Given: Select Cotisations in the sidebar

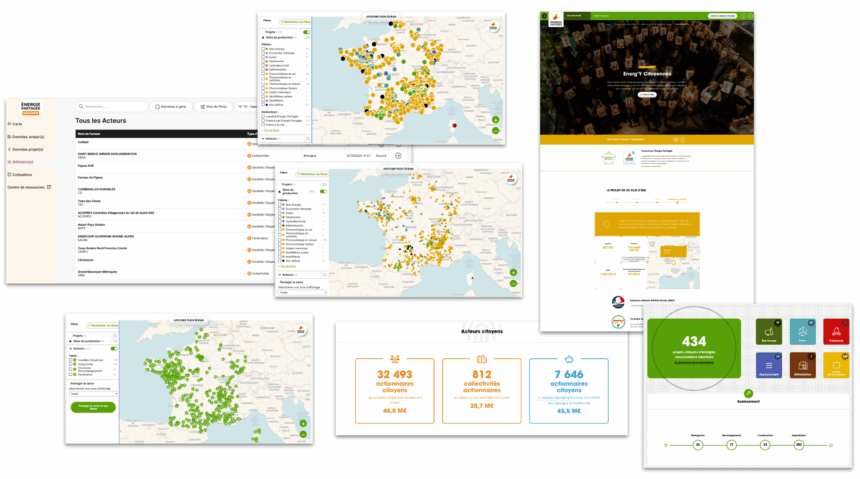Looking at the screenshot, I should point(24,173).
